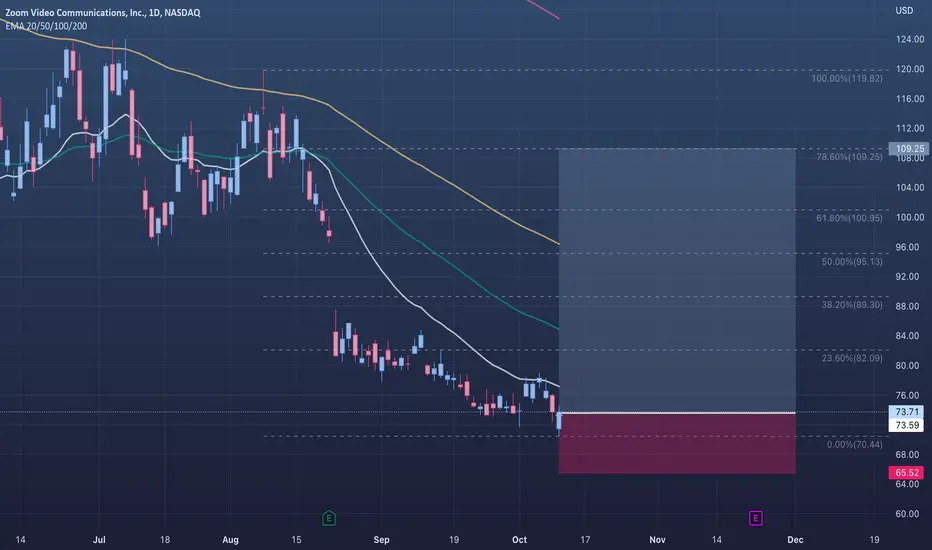Select the gray profit target zone of the long position
The height and width of the screenshot is (550, 932).
point(677,280)
